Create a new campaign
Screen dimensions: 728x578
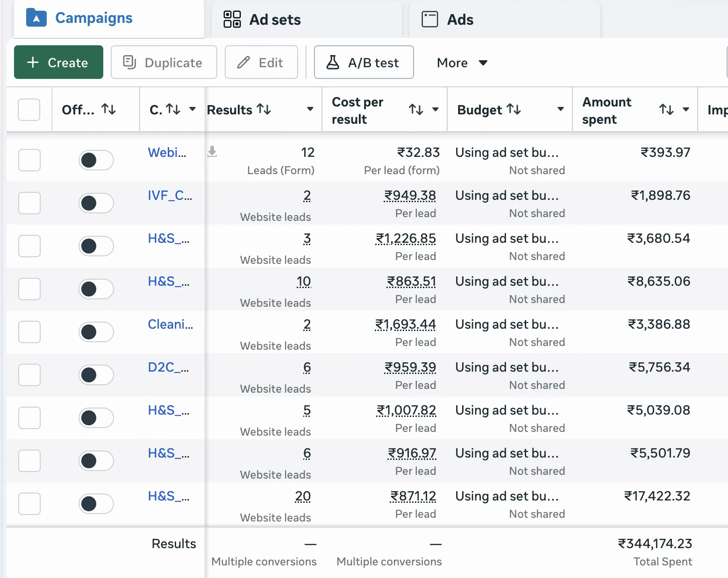pyautogui.click(x=58, y=62)
